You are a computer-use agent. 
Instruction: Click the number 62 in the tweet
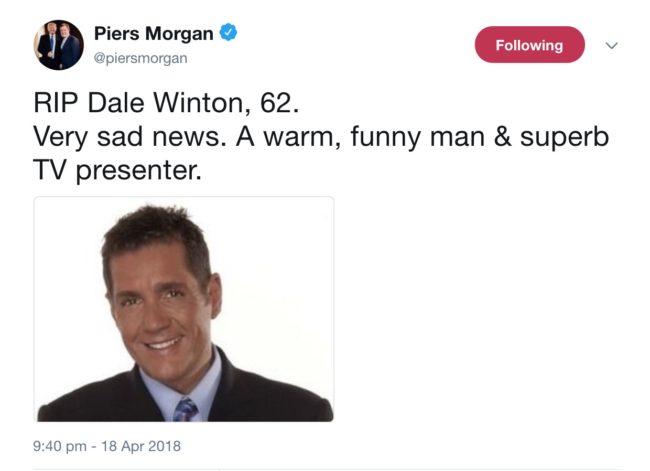click(276, 102)
